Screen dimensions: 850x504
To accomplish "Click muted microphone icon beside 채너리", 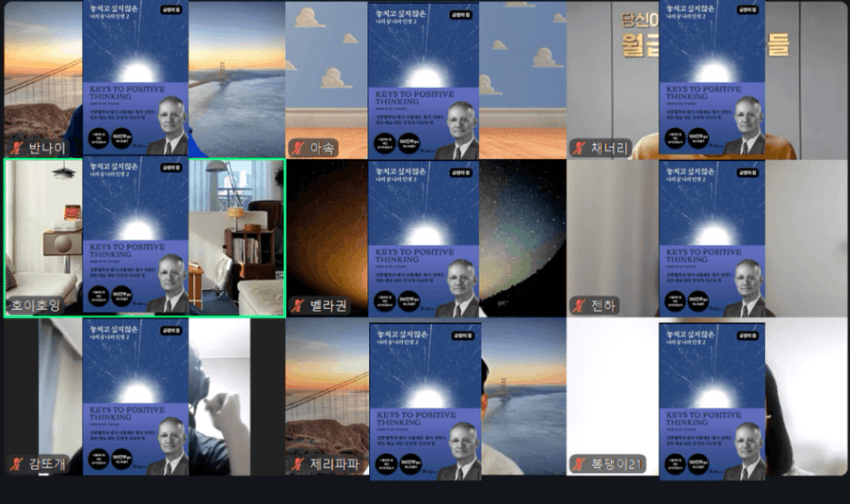I will tap(579, 148).
